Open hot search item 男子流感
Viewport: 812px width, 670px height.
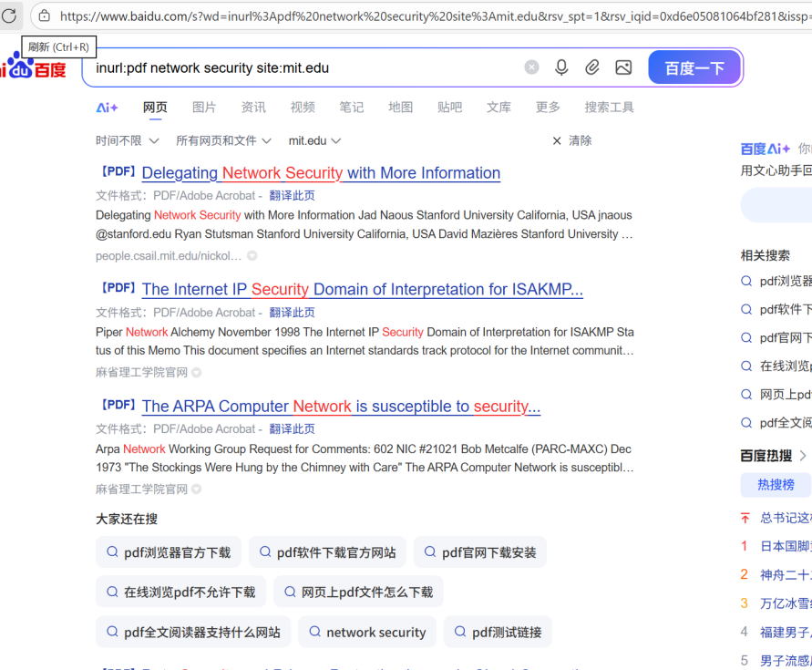pos(786,661)
